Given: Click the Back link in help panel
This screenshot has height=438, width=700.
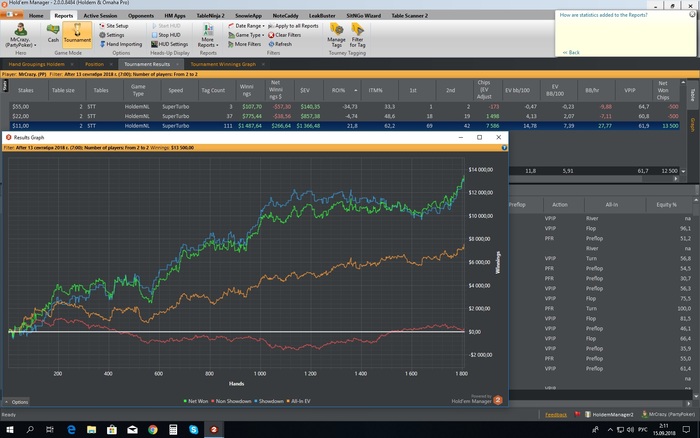Looking at the screenshot, I should pyautogui.click(x=571, y=53).
